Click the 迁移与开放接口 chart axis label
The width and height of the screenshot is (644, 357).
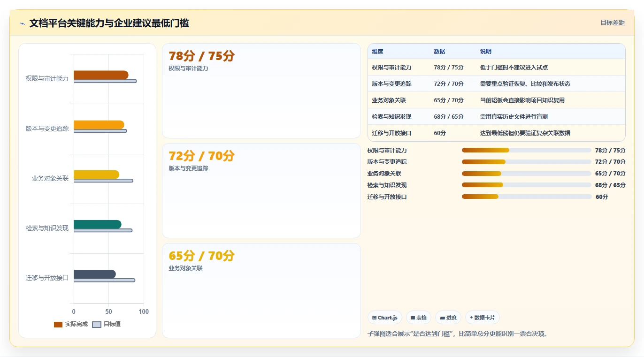pyautogui.click(x=47, y=278)
